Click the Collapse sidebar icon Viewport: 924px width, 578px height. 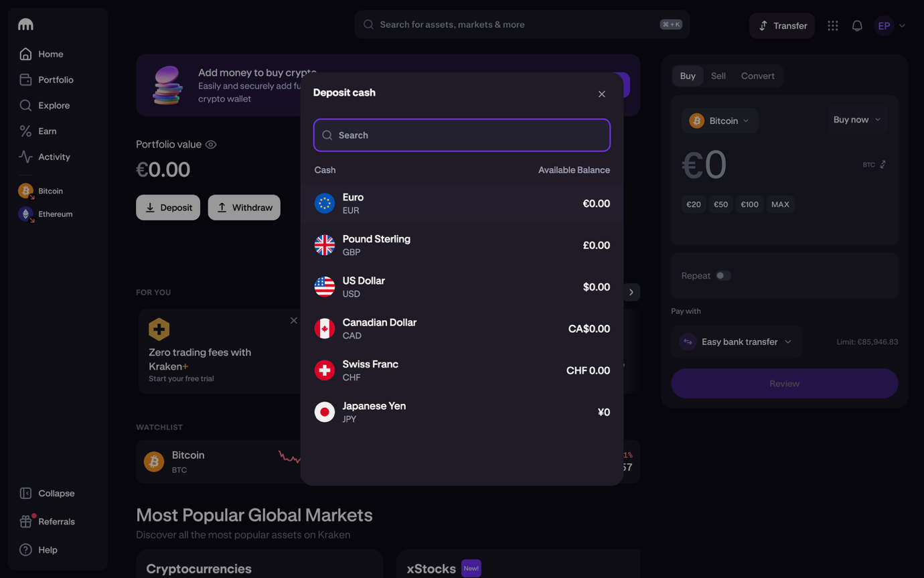pos(25,493)
